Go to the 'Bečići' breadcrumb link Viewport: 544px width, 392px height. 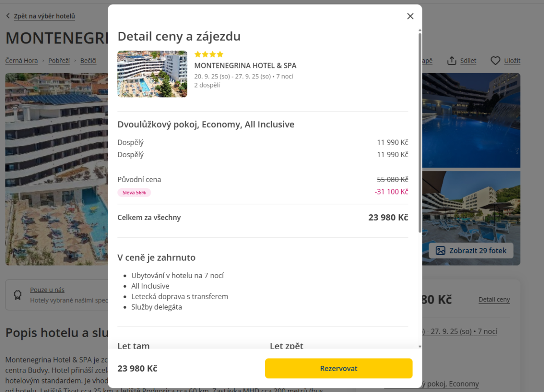[x=88, y=61]
